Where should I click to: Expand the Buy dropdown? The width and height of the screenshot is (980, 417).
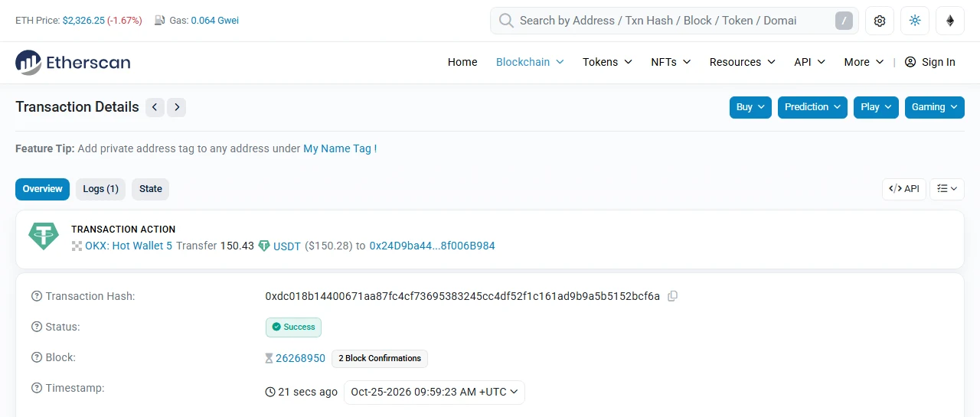750,107
